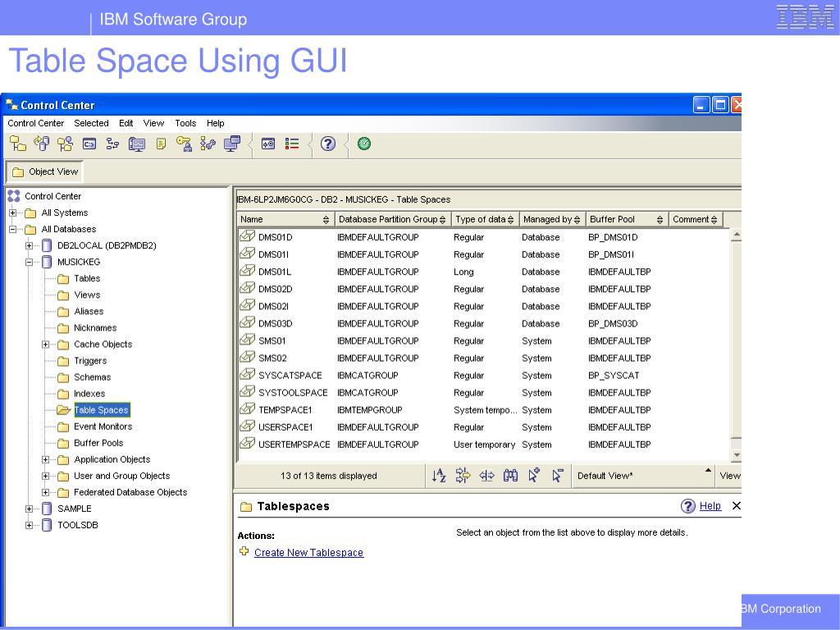Expand the DB2LOCAL (DB2PMDB2) node
The height and width of the screenshot is (630, 840).
(x=29, y=246)
